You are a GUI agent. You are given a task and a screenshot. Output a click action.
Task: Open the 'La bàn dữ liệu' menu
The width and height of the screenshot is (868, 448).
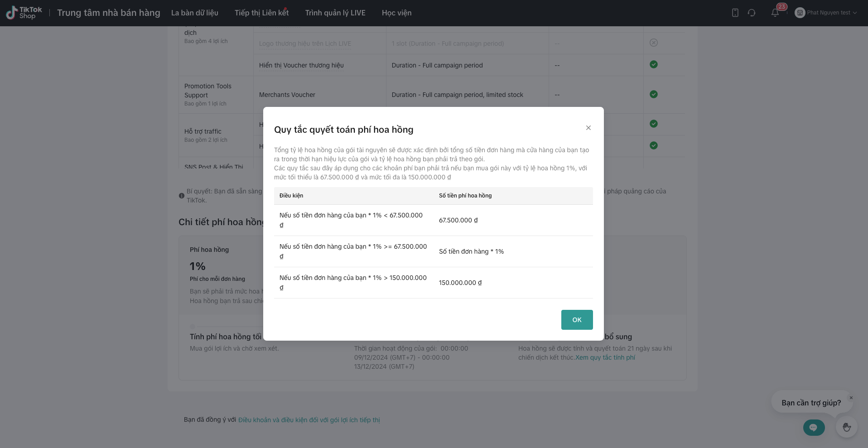tap(195, 13)
